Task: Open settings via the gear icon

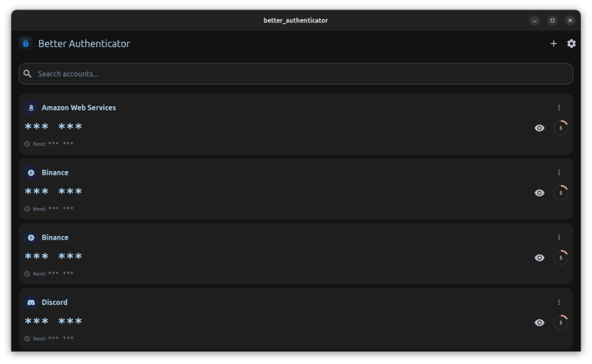Action: coord(571,44)
